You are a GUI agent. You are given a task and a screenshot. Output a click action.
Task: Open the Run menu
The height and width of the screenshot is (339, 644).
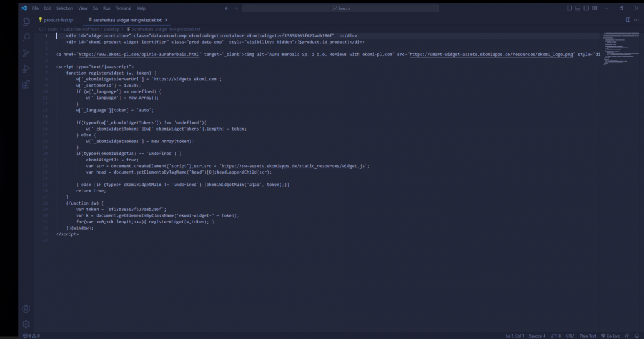107,8
